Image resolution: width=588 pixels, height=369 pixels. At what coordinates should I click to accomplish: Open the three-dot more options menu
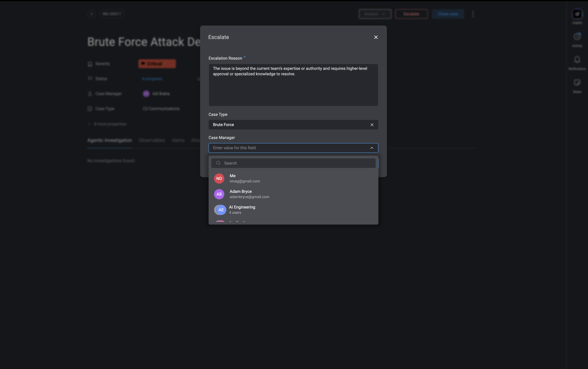473,14
